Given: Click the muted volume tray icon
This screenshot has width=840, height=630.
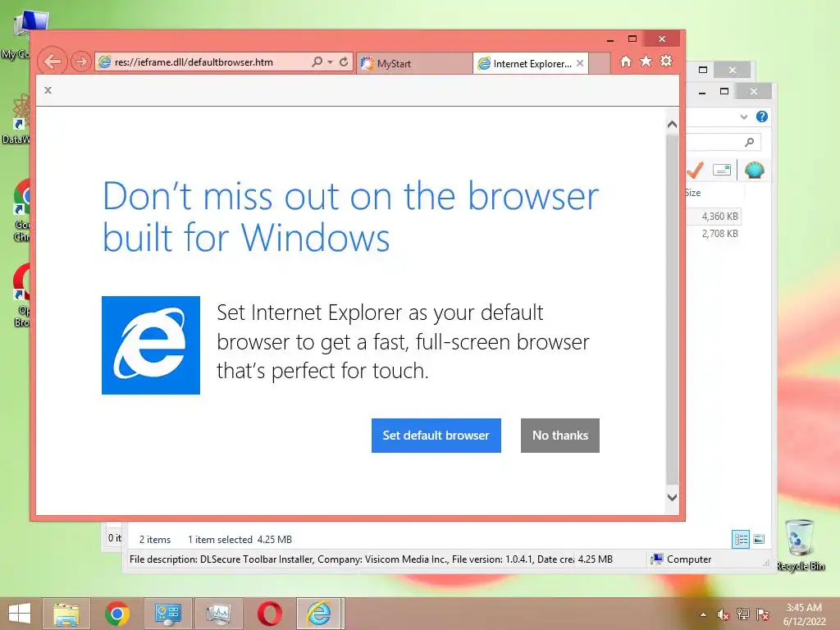Looking at the screenshot, I should 723,614.
